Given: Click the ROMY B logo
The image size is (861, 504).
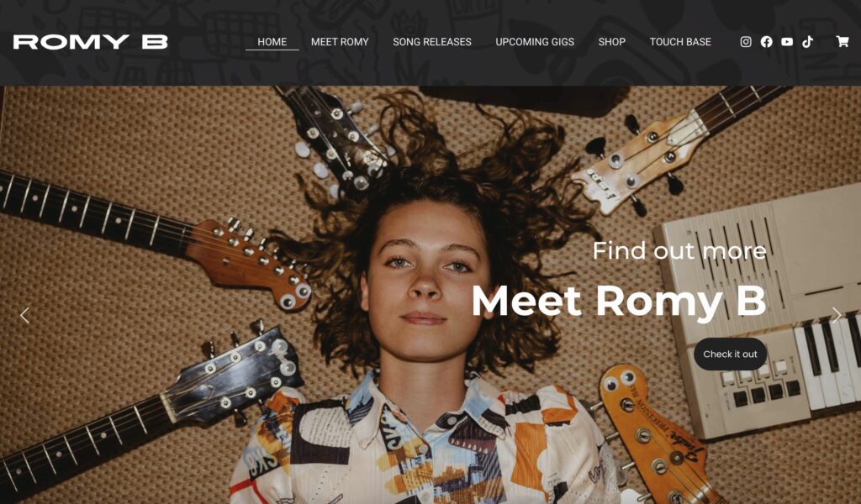Looking at the screenshot, I should [91, 42].
